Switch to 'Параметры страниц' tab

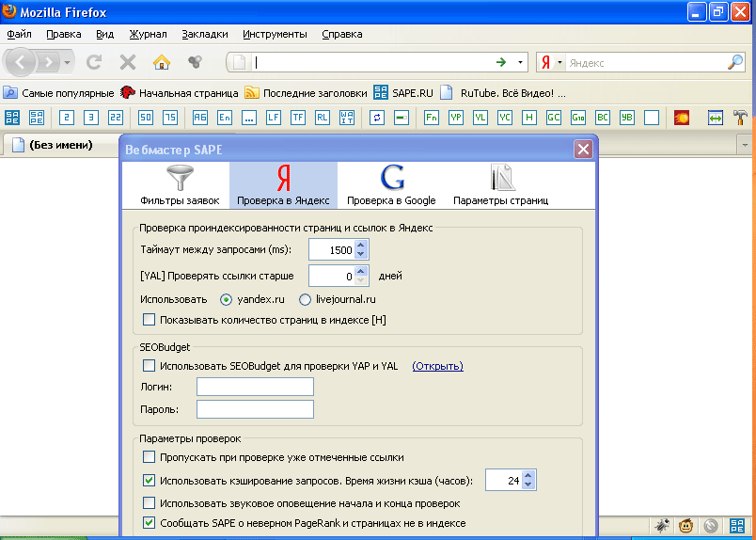pyautogui.click(x=500, y=185)
